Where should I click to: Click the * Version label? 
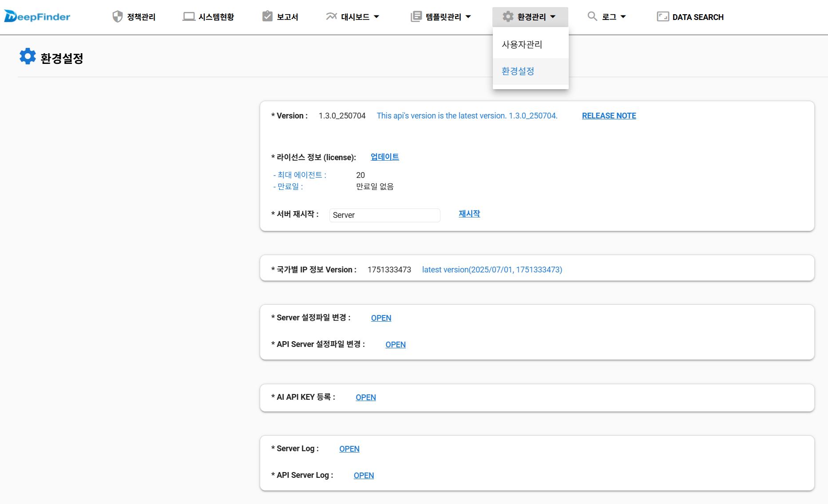coord(289,116)
